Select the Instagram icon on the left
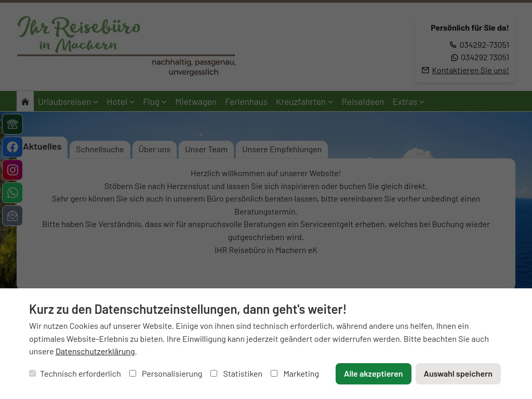 click(x=12, y=170)
